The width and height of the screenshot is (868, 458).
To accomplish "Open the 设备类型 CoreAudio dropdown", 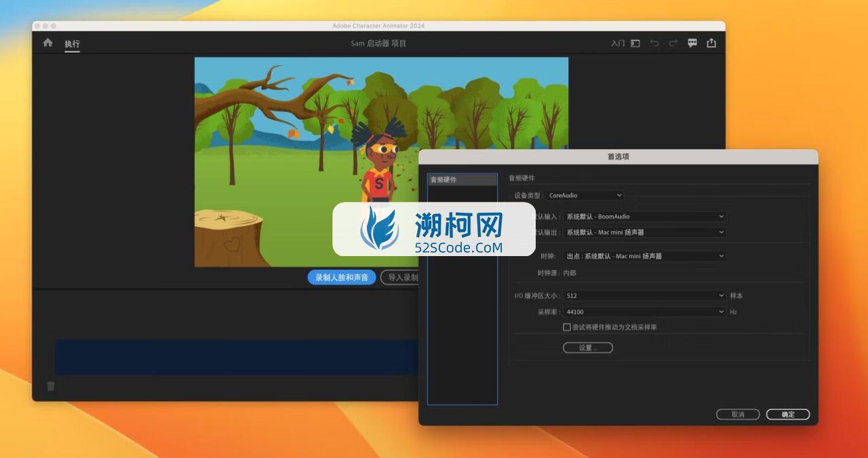I will (585, 195).
